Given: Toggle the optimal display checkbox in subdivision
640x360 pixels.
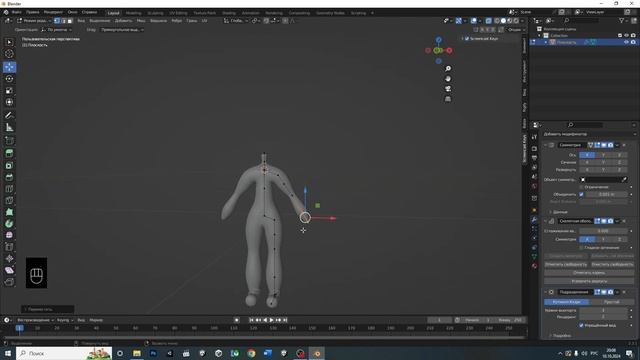Looking at the screenshot, I should coord(581,325).
